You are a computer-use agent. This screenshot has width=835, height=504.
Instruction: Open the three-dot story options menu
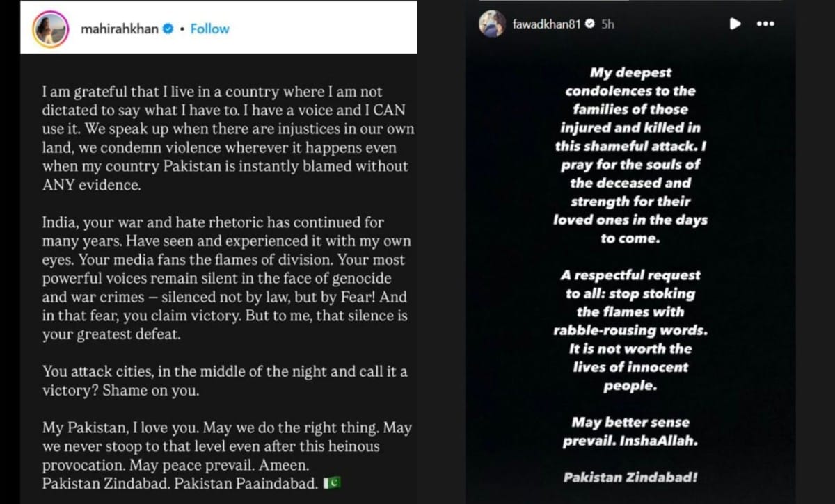coord(765,24)
